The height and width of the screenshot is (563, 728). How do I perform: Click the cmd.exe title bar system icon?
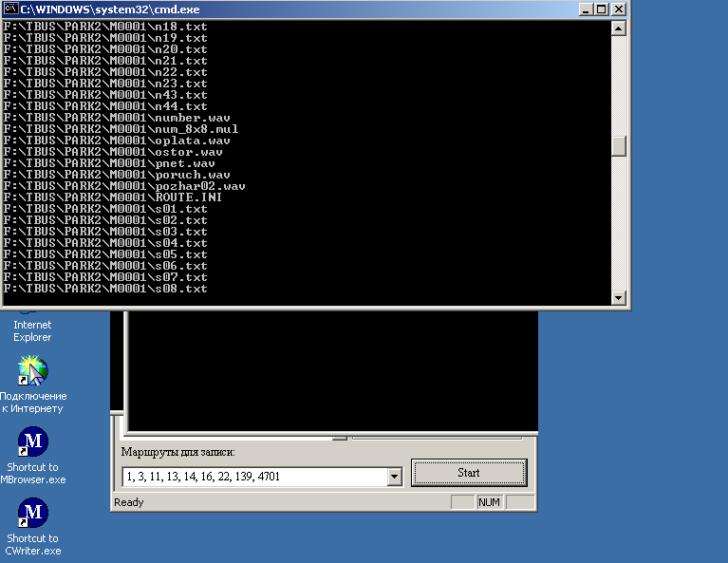point(10,9)
